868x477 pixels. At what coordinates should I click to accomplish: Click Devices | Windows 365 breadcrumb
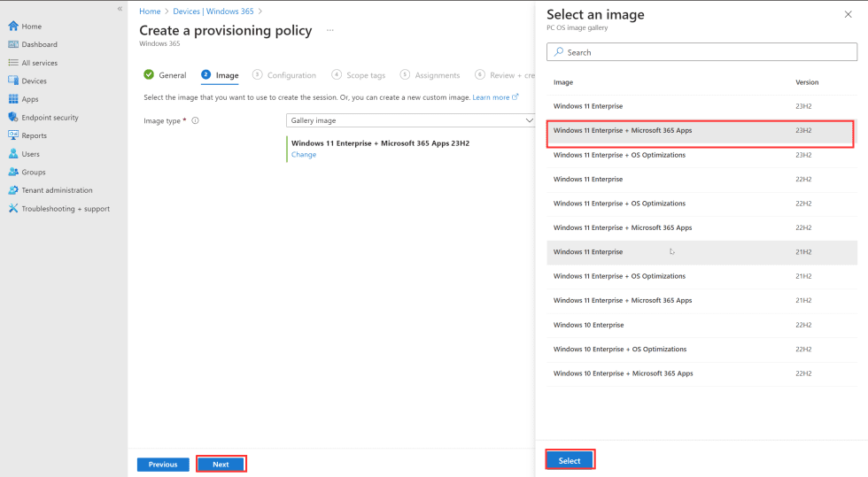pos(213,12)
